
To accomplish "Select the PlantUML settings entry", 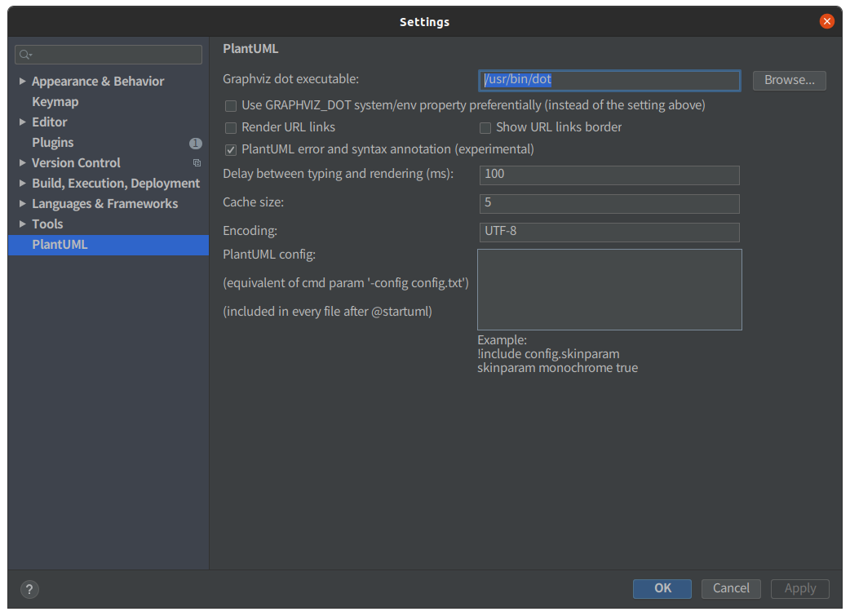I will [108, 245].
